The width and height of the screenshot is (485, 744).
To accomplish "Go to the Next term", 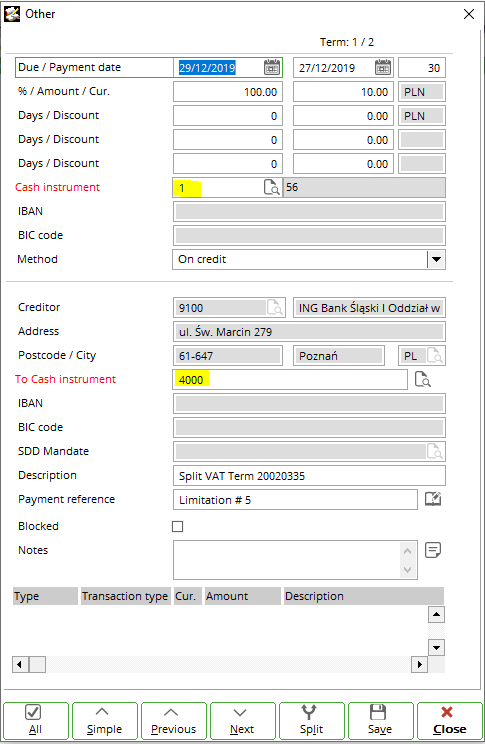I will [242, 721].
